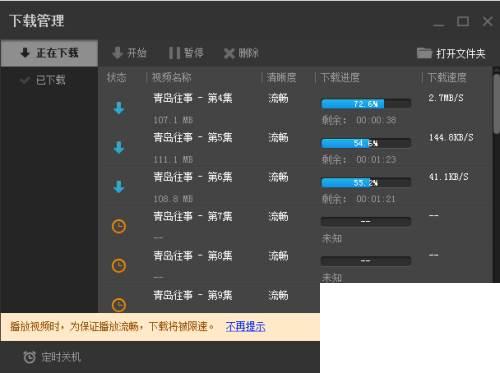The height and width of the screenshot is (373, 500).
Task: Click the download arrow icon for 第6集
Action: [119, 187]
